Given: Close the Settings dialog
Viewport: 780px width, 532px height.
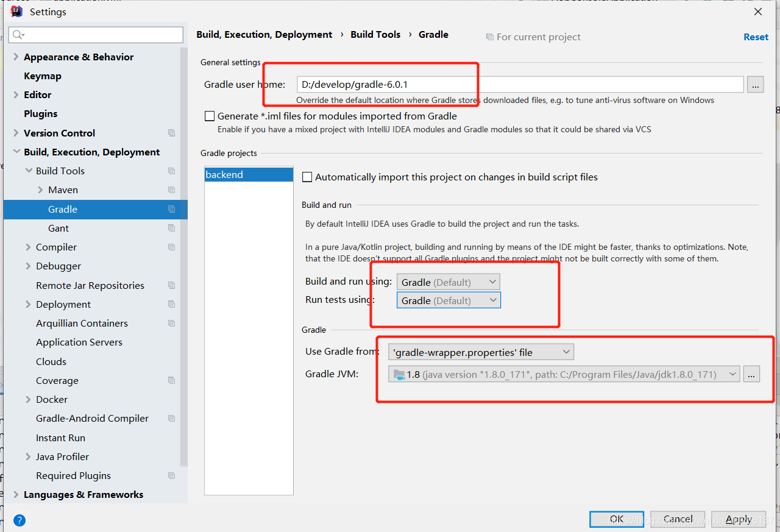Looking at the screenshot, I should point(758,12).
